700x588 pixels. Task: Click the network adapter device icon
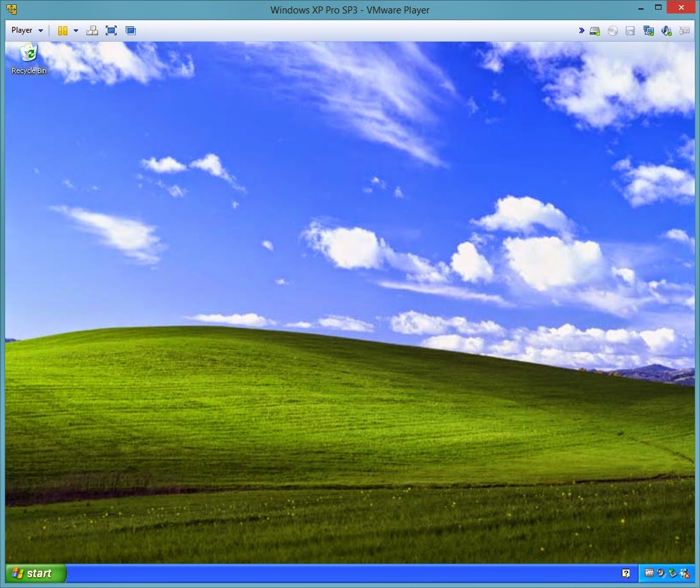pyautogui.click(x=649, y=31)
